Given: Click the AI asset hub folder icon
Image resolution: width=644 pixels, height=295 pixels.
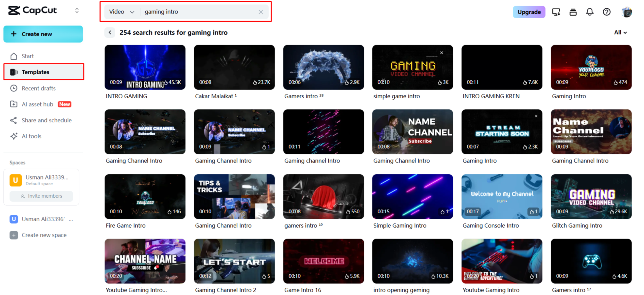Looking at the screenshot, I should click(x=14, y=104).
